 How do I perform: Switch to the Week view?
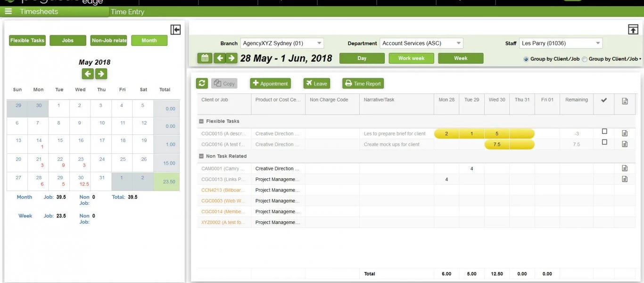(461, 58)
